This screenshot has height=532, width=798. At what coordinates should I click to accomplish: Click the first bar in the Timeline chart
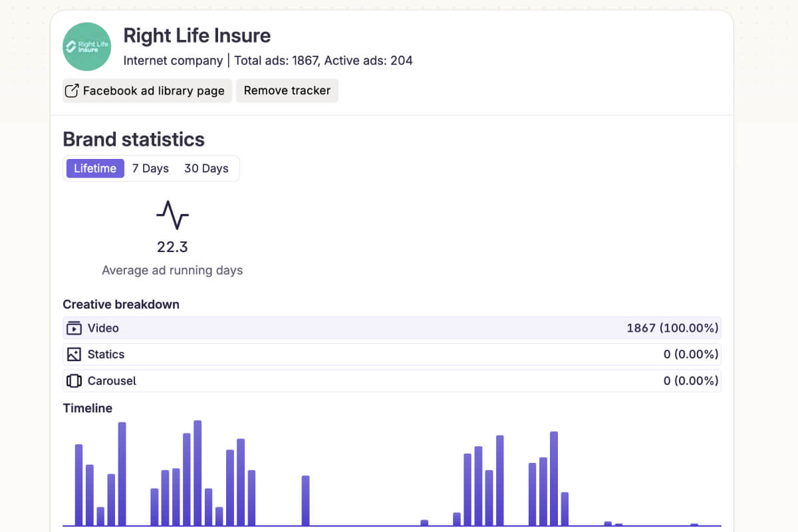(x=78, y=485)
